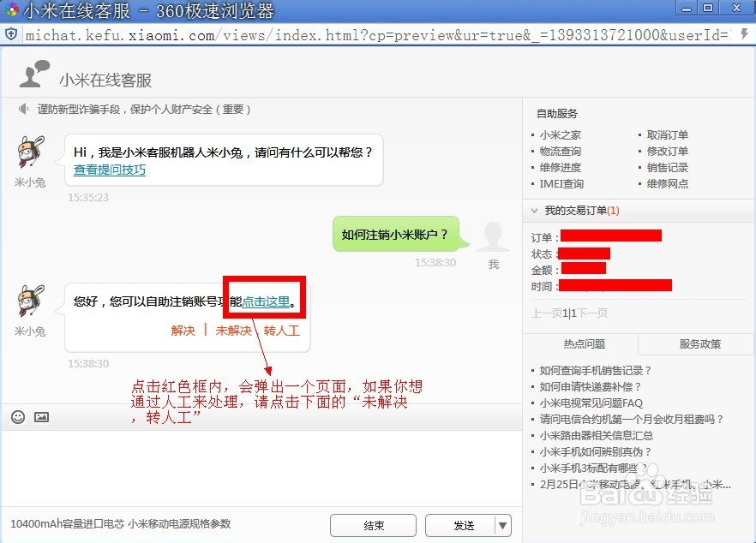The width and height of the screenshot is (756, 543).
Task: Open the 取消订单 self-service link
Action: (667, 135)
